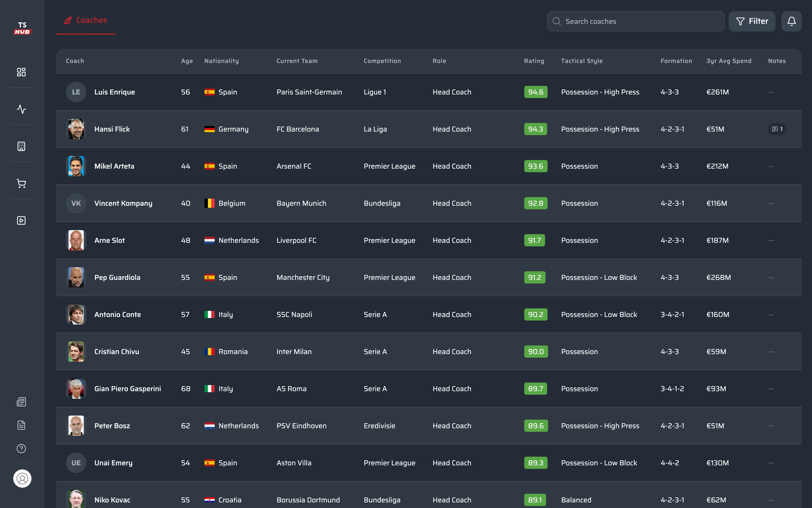Click the Croatia flag icon
812x508 pixels.
(209, 500)
